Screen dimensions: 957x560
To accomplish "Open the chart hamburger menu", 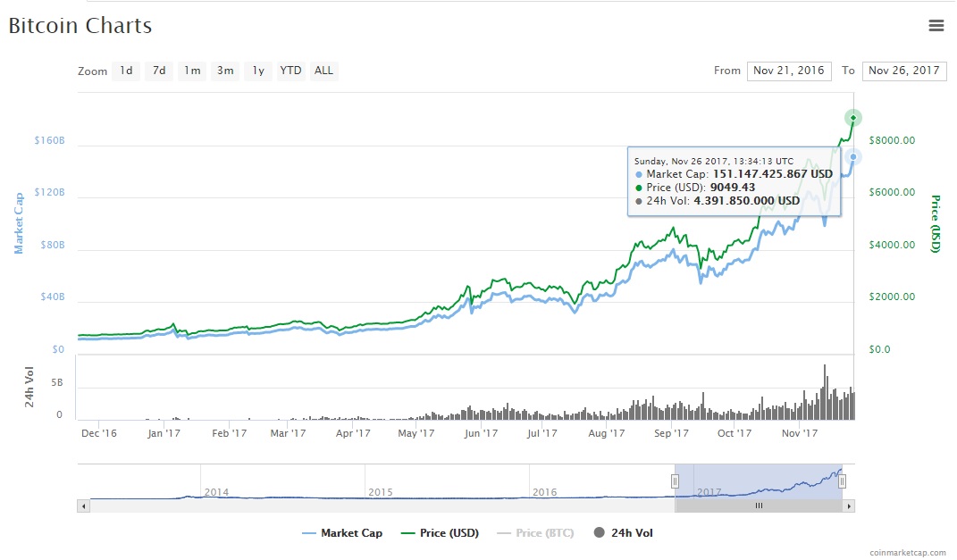I will tap(936, 26).
